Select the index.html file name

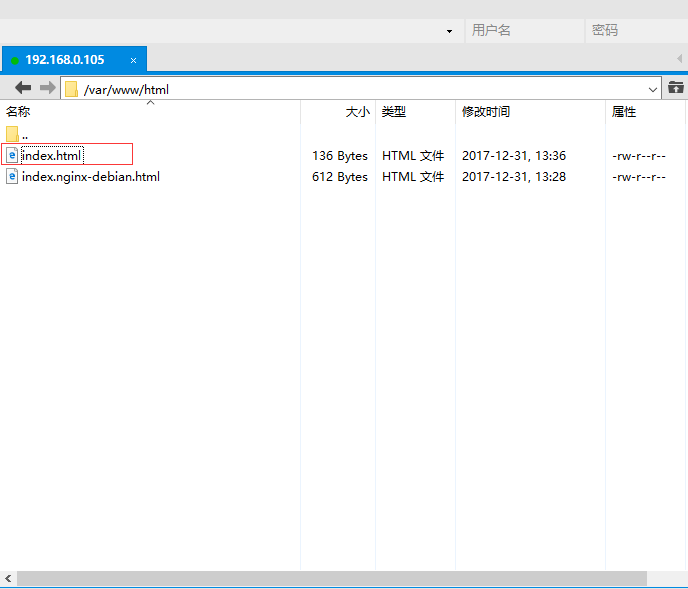[x=52, y=155]
